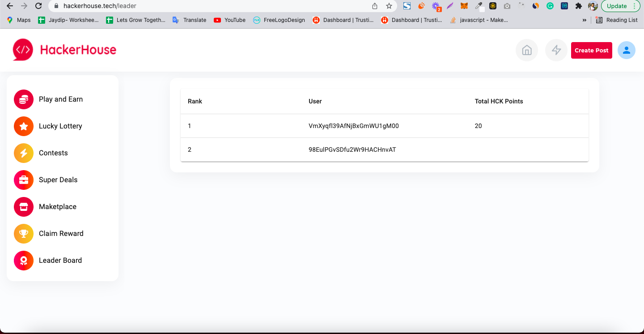
Task: Open Lucky Lottery via its star icon
Action: coord(23,126)
